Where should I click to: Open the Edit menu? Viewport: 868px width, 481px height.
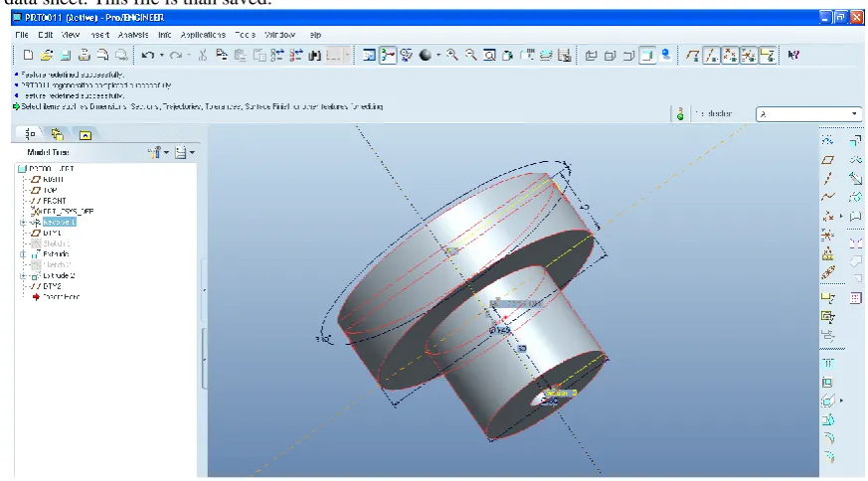(x=46, y=35)
